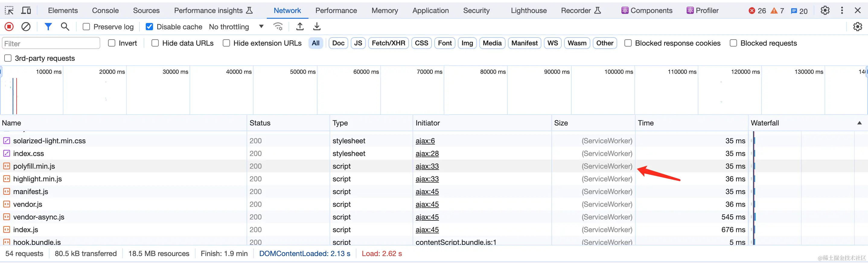Open the three-dot DevTools menu
This screenshot has height=263, width=868.
tap(842, 11)
